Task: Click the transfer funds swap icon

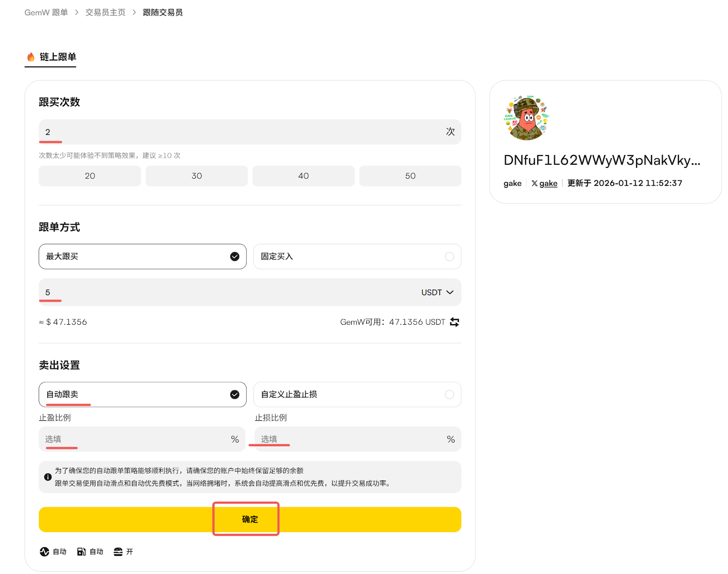Action: 454,322
